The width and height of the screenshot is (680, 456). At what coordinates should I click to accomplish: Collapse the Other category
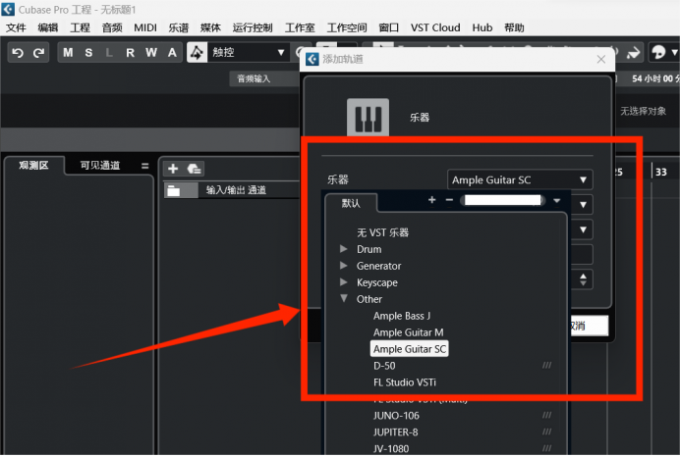[344, 299]
